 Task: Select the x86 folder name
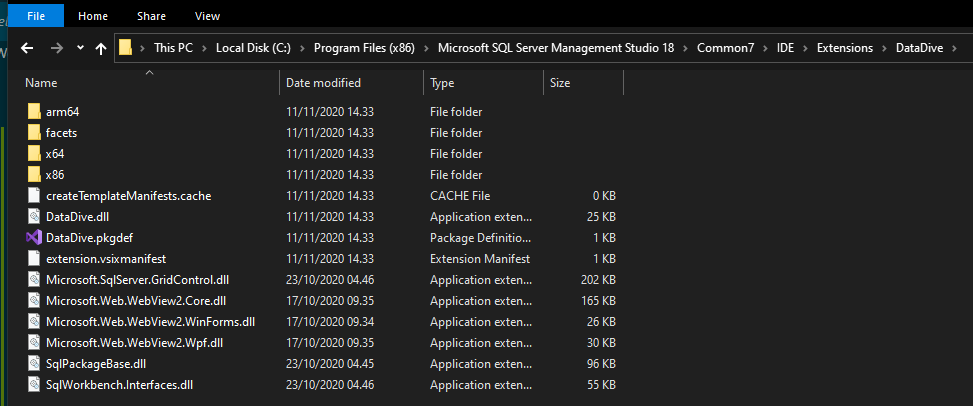coord(55,175)
